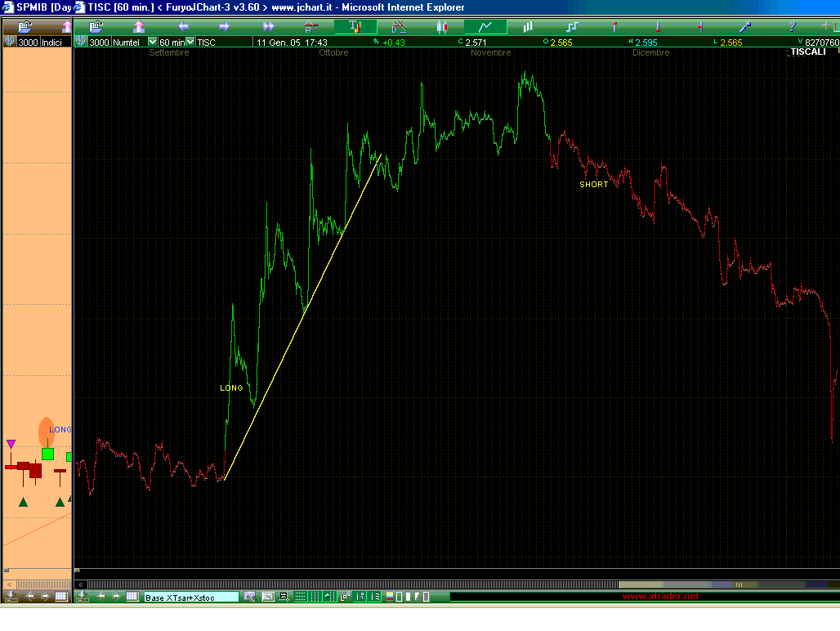Switch to the line chart type
This screenshot has height=631, width=840.
[485, 27]
